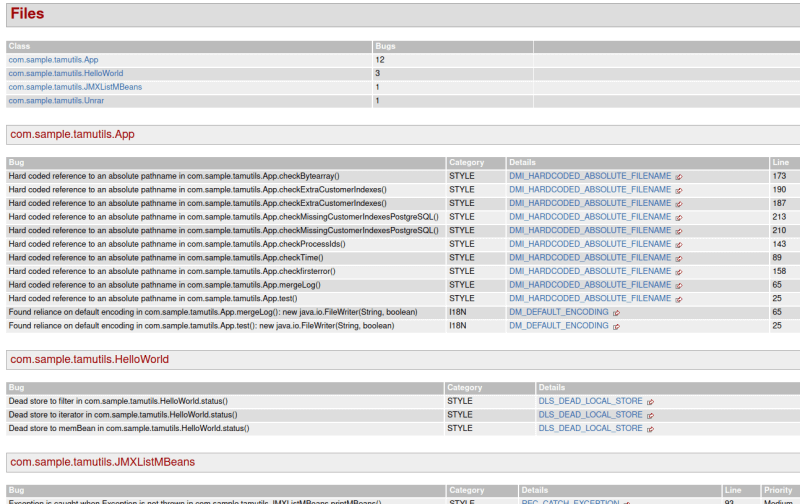This screenshot has height=504, width=800.
Task: Open DM_DEFAULT_ENCODING link in App.test row
Action: click(559, 325)
